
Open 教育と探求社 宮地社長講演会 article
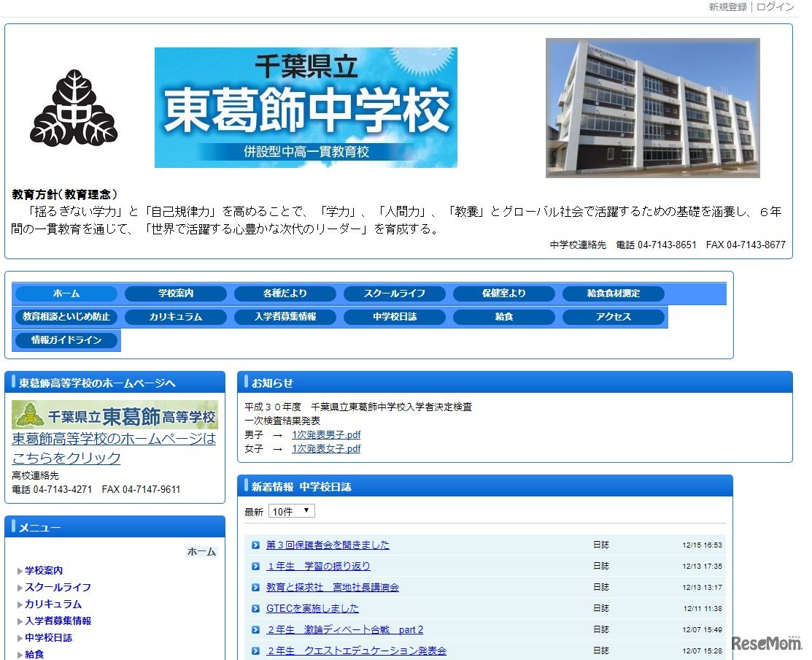332,588
